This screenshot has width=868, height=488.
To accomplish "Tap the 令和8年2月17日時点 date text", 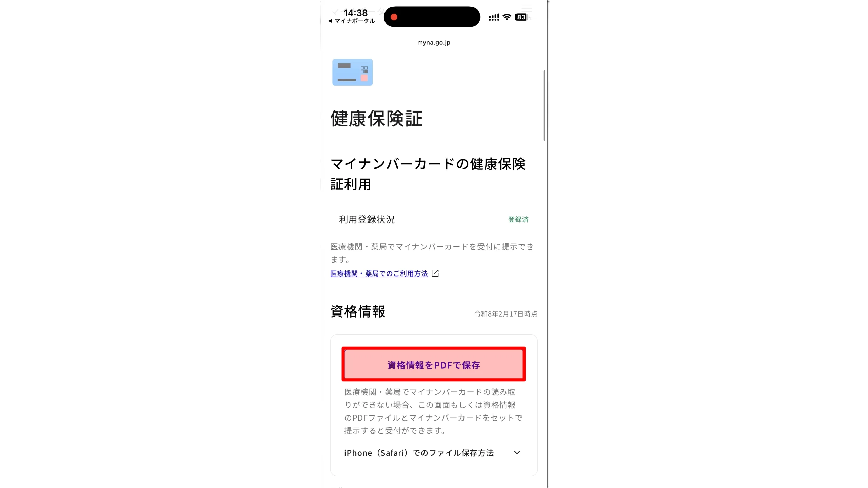I will coord(506,314).
